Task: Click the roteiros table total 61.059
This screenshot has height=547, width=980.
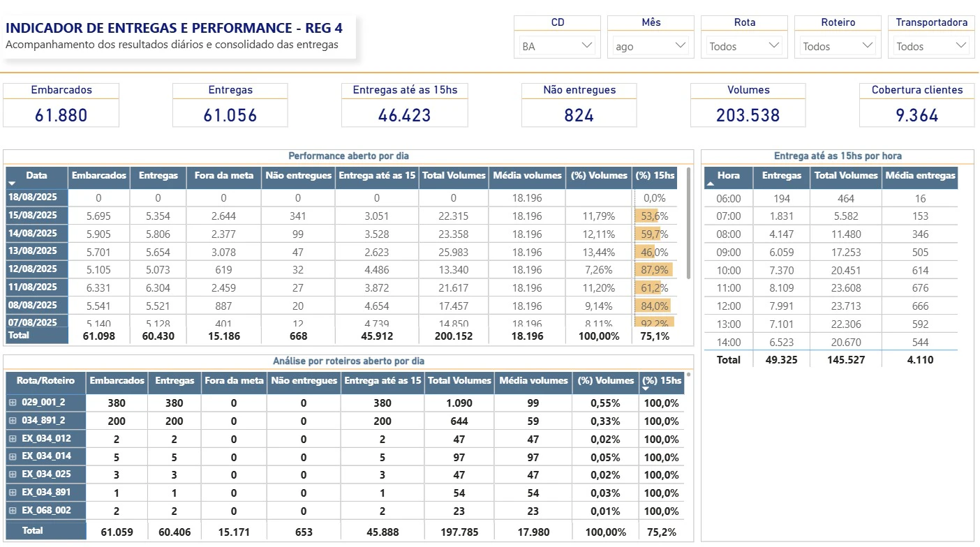Action: (117, 532)
